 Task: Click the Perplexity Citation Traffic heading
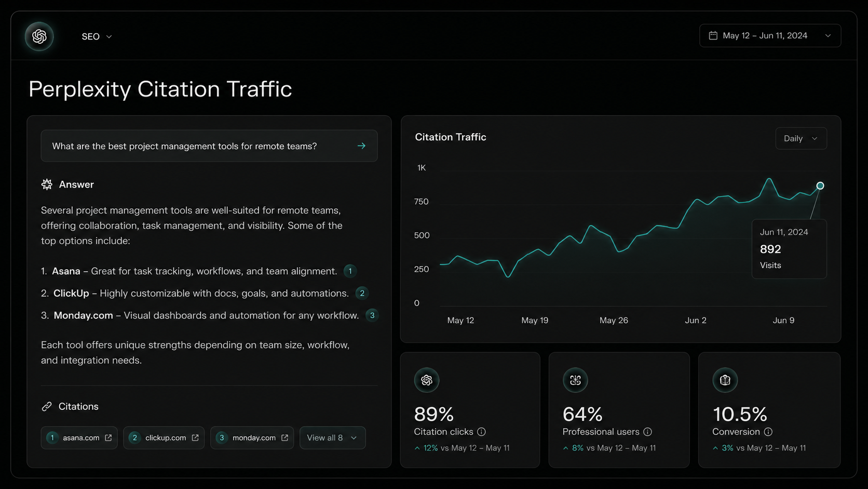tap(160, 89)
